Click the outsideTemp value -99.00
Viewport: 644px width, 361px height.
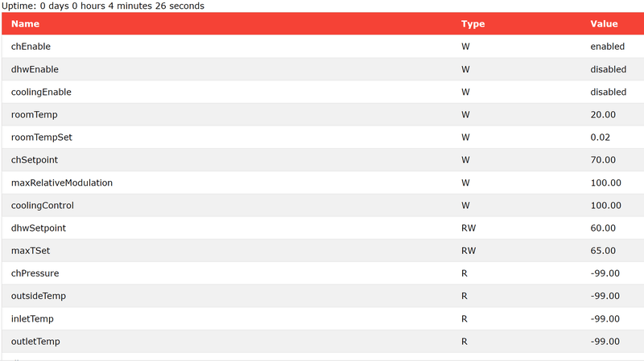pos(605,296)
